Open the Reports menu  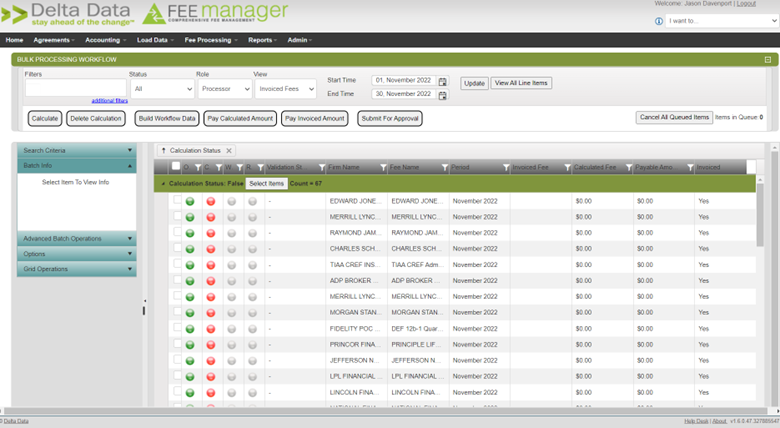pyautogui.click(x=262, y=40)
